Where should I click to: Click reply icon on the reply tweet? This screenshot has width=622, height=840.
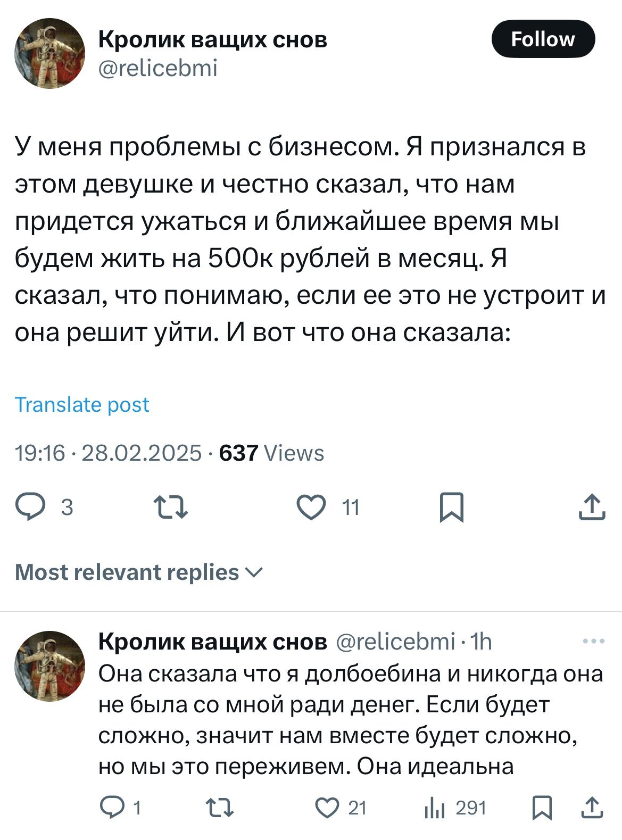tap(112, 808)
